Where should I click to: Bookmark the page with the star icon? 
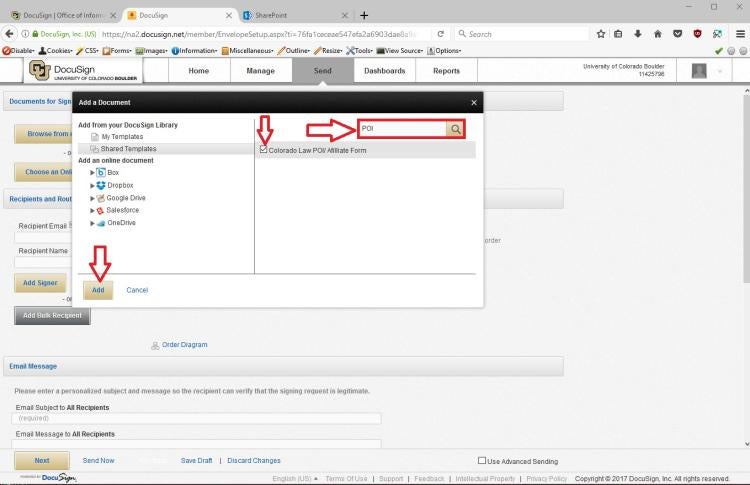click(x=601, y=34)
